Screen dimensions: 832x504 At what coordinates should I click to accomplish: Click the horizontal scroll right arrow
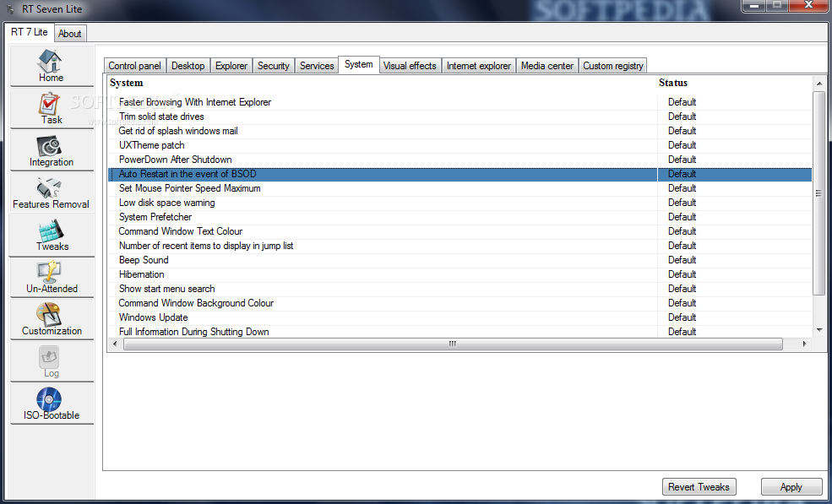(805, 344)
